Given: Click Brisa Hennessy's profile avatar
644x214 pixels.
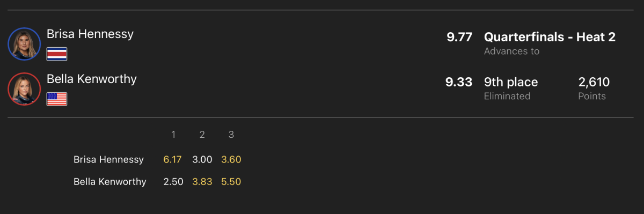Looking at the screenshot, I should pos(24,43).
